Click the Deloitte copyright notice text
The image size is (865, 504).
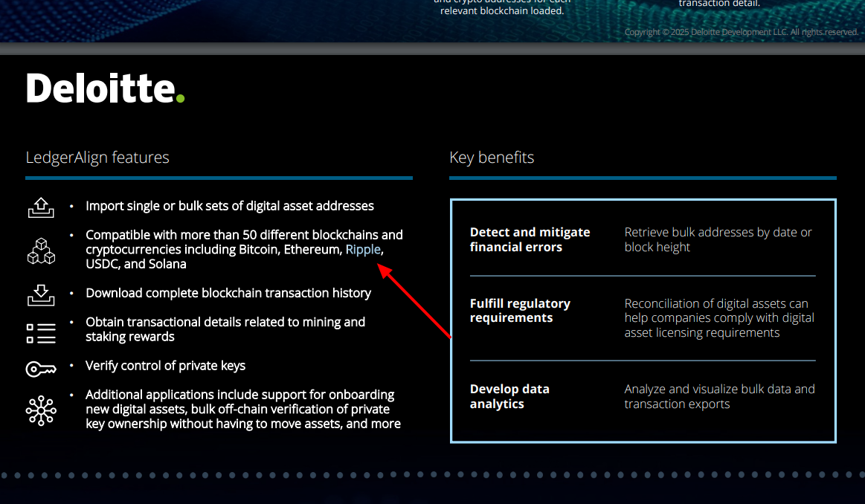(x=742, y=32)
